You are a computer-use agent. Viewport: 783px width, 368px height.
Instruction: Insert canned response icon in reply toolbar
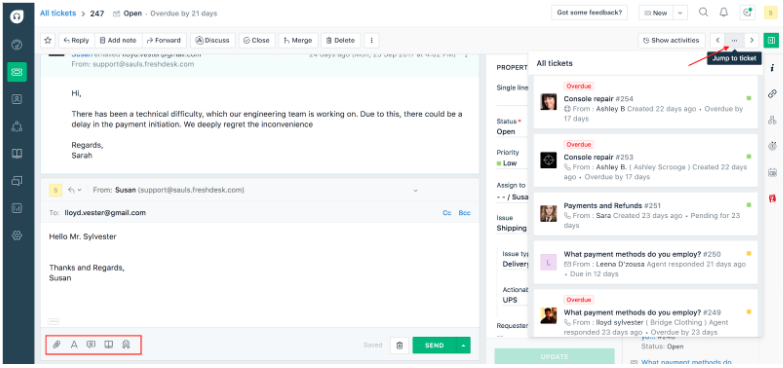click(91, 345)
